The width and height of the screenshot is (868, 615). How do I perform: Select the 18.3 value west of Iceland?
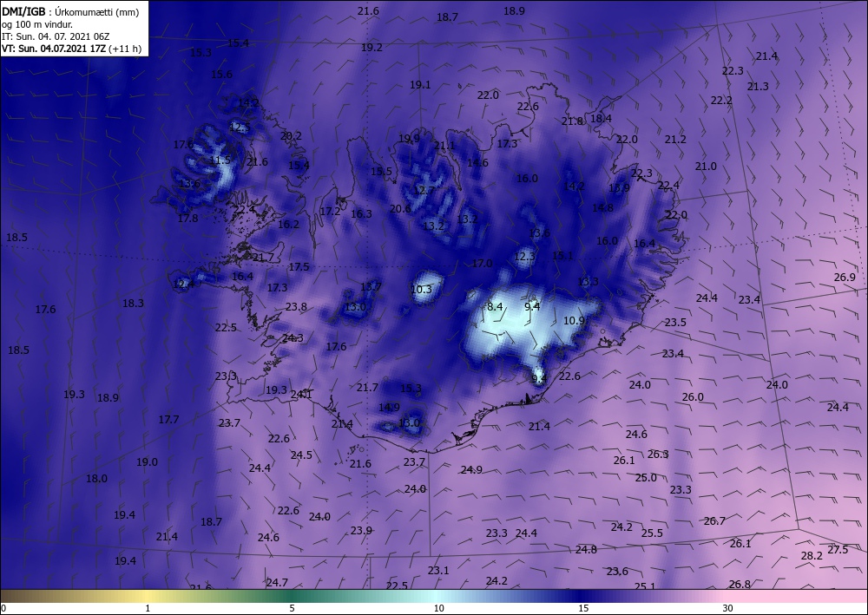point(133,303)
